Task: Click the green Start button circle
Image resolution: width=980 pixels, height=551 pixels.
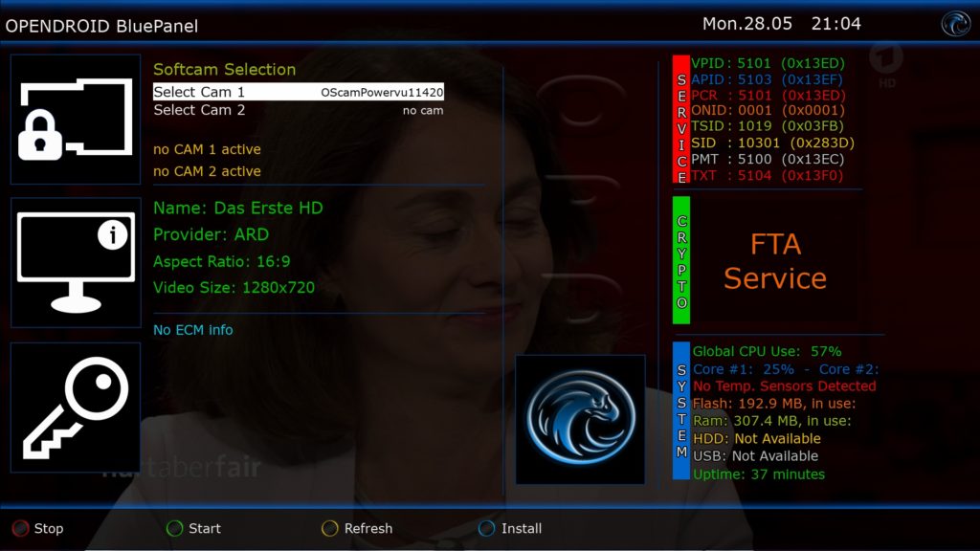Action: tap(174, 528)
